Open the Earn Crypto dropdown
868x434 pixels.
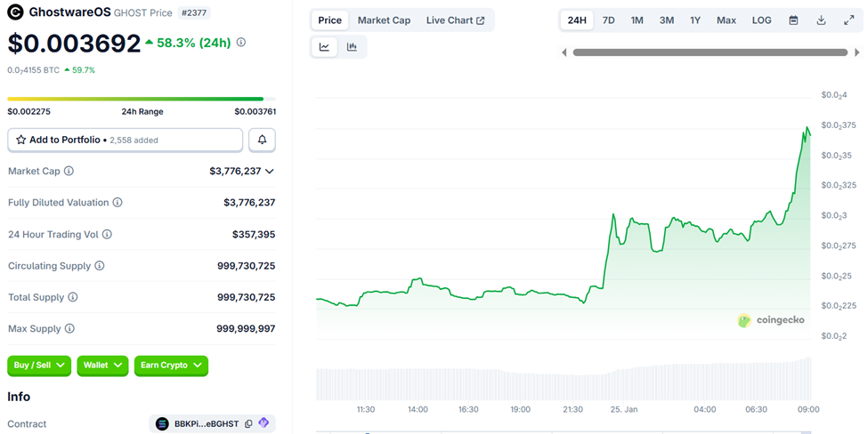click(171, 365)
